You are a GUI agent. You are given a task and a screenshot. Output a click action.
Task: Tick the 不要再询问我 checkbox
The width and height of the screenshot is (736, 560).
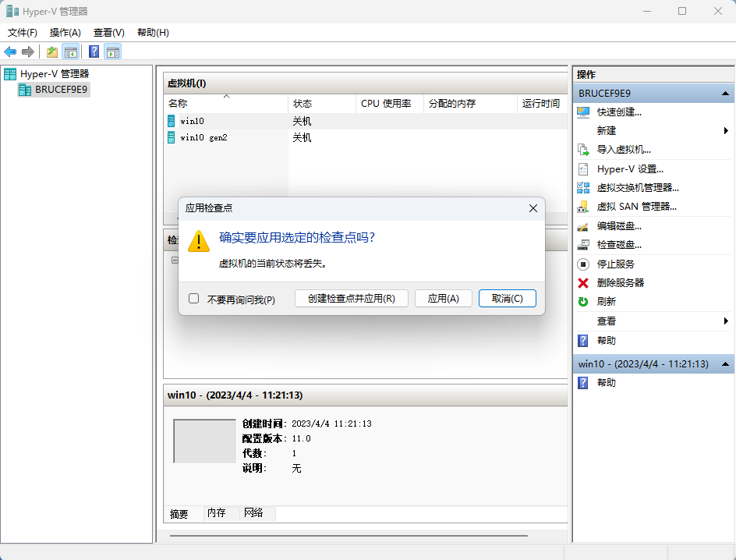click(194, 299)
